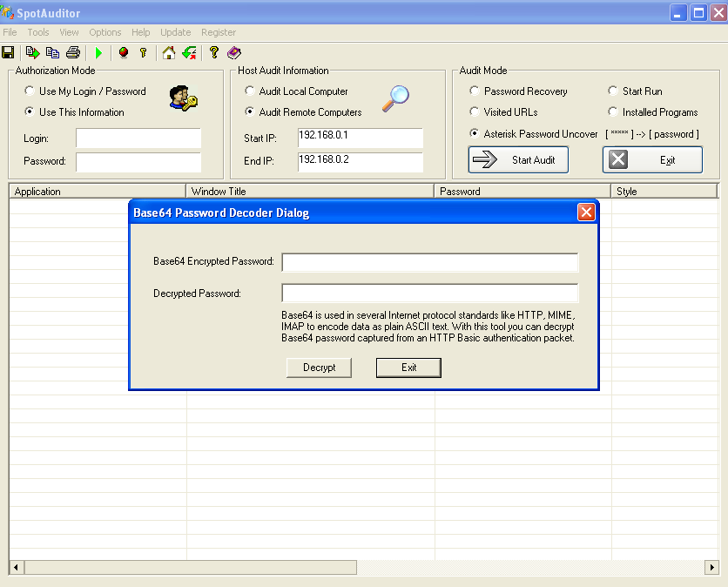Open the Help menu
The image size is (728, 587).
click(x=141, y=32)
